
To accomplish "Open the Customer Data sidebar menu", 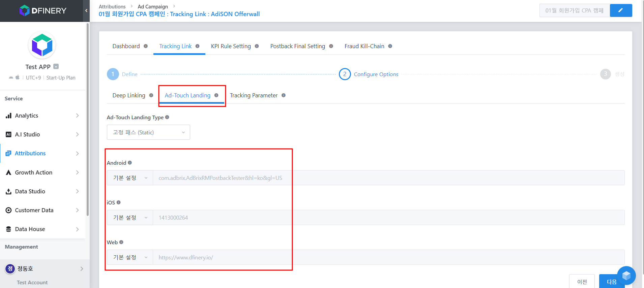I will [42, 210].
